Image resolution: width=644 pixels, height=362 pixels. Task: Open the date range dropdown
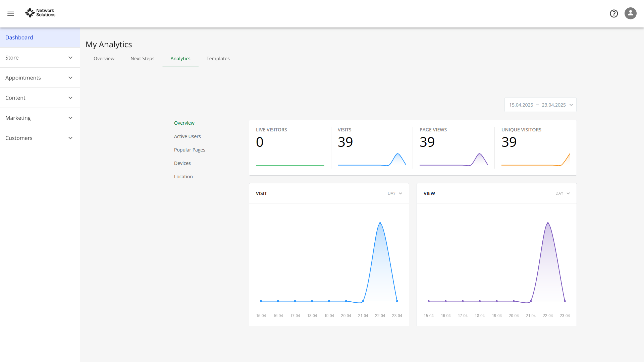click(x=540, y=105)
